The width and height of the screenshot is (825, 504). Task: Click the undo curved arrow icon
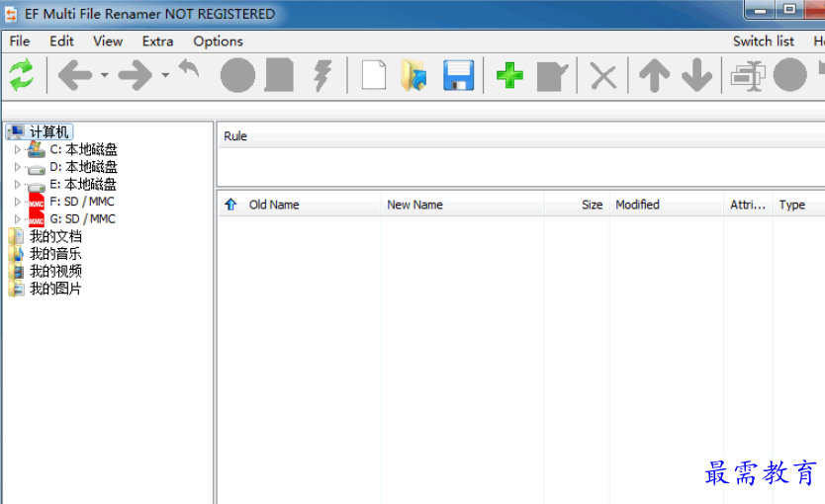[189, 69]
